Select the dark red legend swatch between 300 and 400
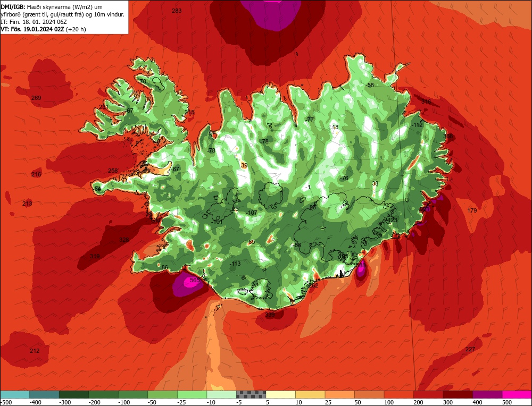 458,394
